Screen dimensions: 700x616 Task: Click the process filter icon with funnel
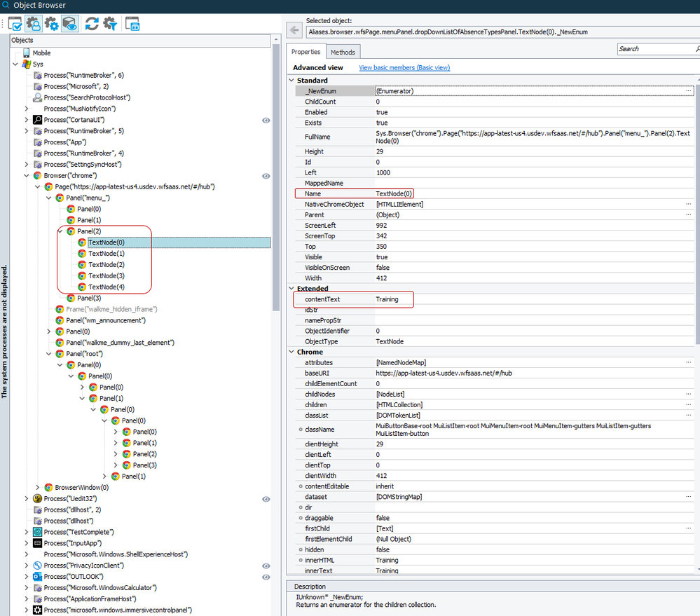(110, 24)
